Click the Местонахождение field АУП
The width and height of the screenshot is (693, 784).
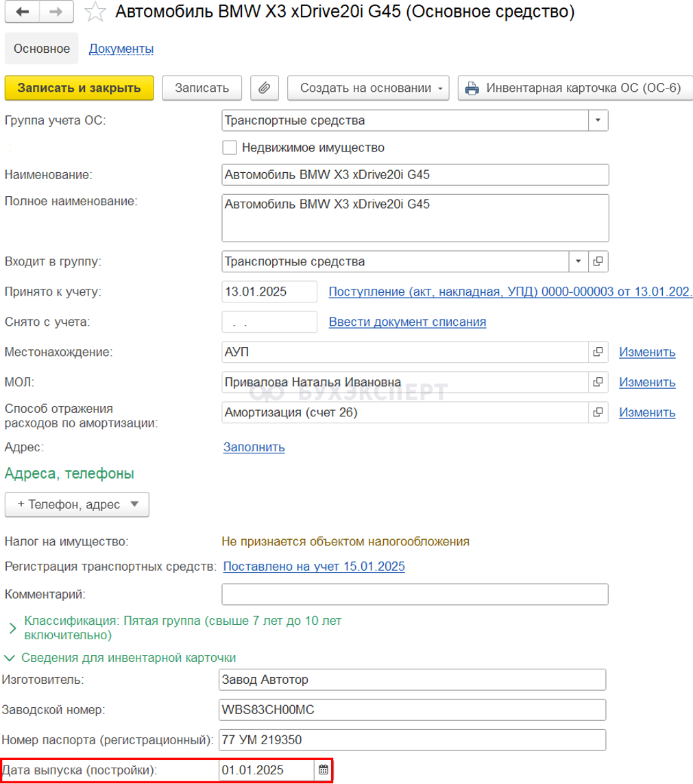click(404, 352)
